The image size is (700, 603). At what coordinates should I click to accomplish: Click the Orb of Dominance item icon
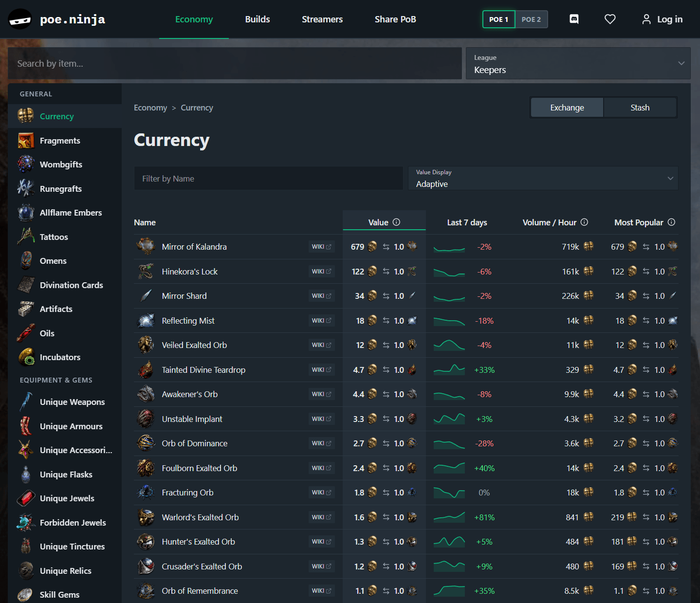146,443
